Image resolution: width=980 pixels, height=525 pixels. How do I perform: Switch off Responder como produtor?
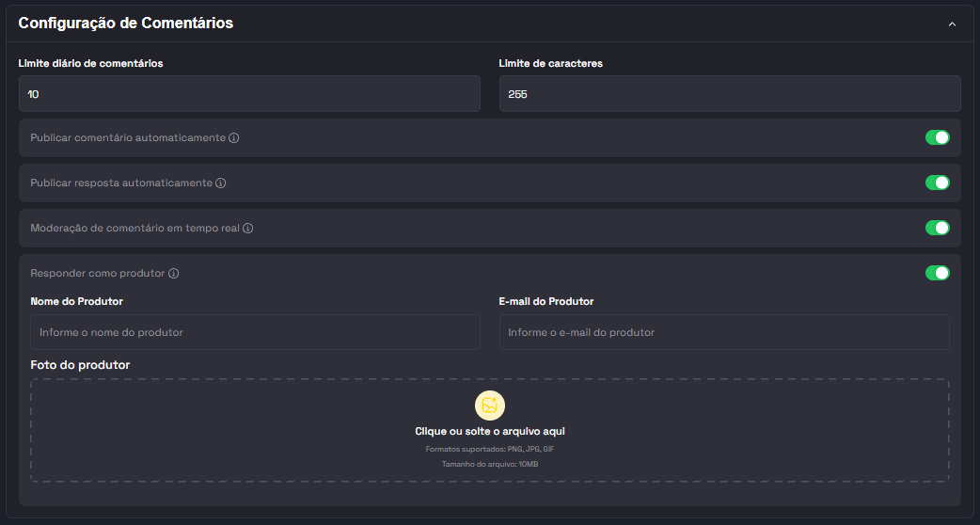pyautogui.click(x=937, y=273)
